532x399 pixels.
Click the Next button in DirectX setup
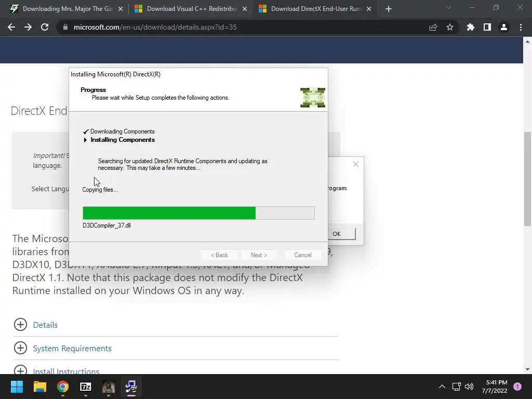click(x=259, y=255)
